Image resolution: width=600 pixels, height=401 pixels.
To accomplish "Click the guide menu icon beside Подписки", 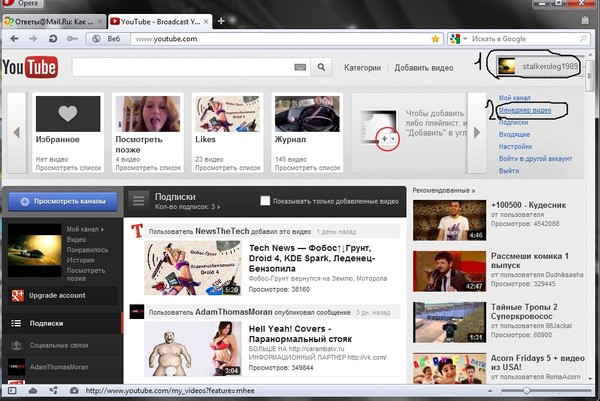I will point(139,200).
